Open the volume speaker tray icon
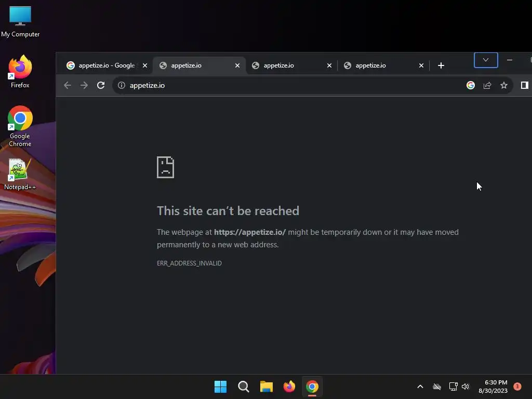Viewport: 532px width, 399px height. [465, 387]
